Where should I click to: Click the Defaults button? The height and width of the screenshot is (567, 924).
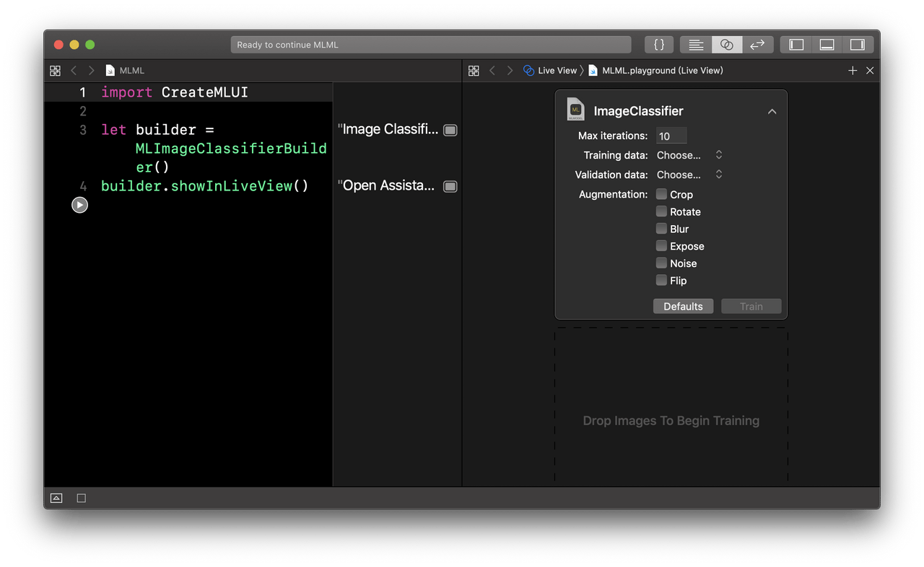tap(683, 307)
